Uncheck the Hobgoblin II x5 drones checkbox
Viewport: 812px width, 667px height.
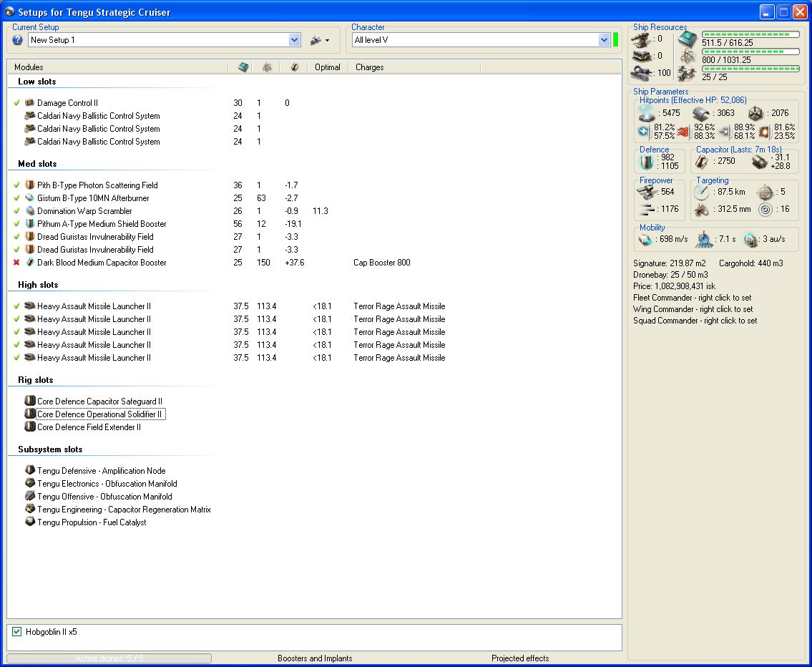(17, 631)
